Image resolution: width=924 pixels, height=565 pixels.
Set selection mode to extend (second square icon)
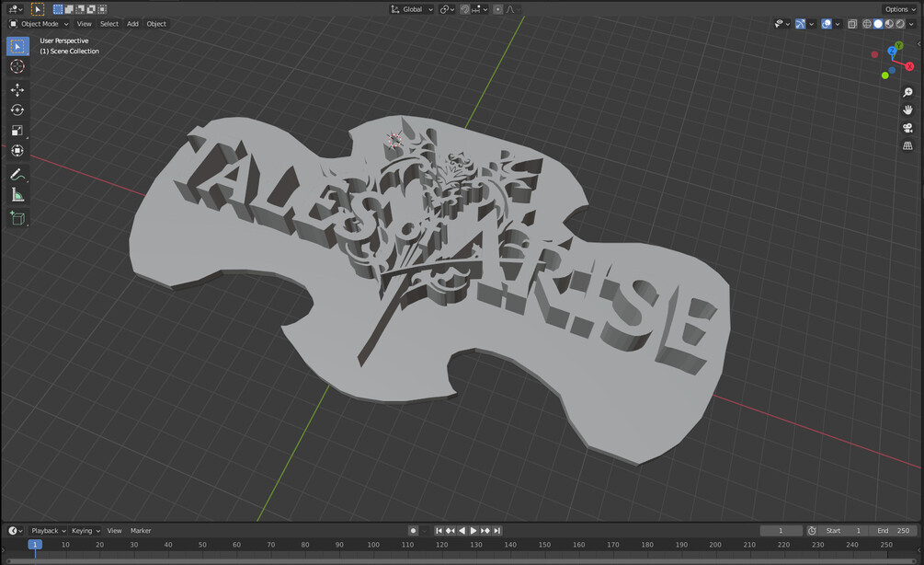69,9
